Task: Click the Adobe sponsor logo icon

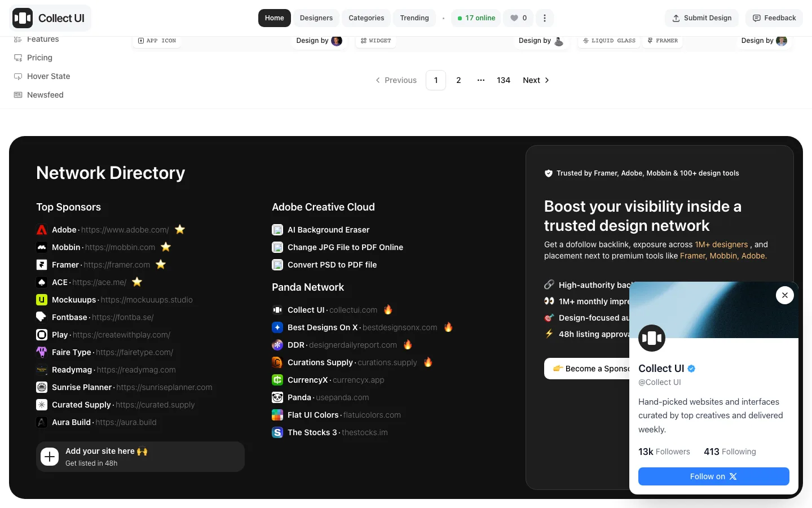Action: pos(42,230)
